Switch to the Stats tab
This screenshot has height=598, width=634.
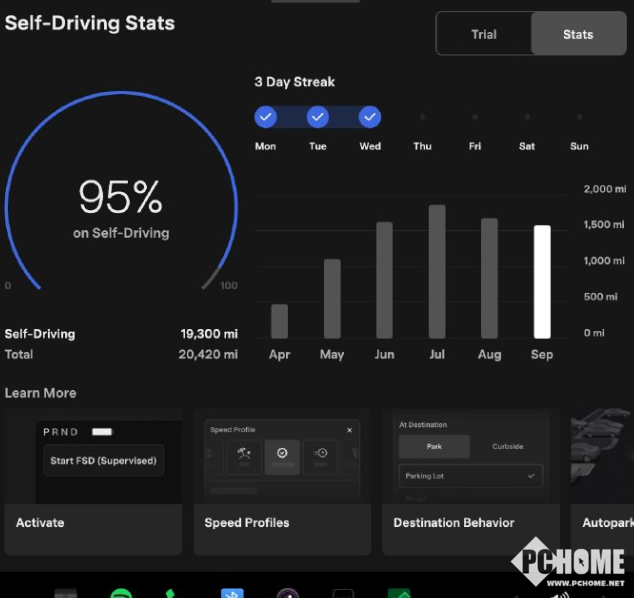pyautogui.click(x=578, y=34)
